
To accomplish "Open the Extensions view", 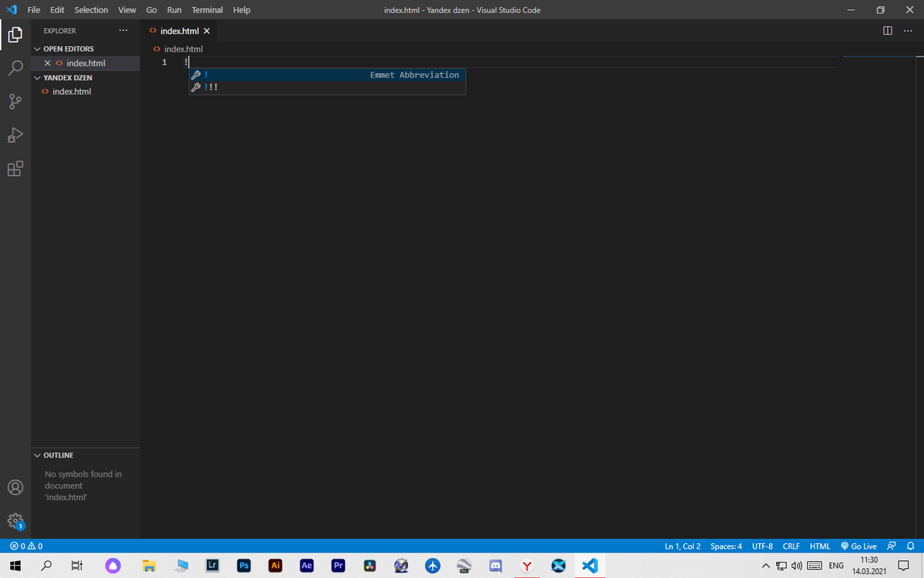I will 15,169.
